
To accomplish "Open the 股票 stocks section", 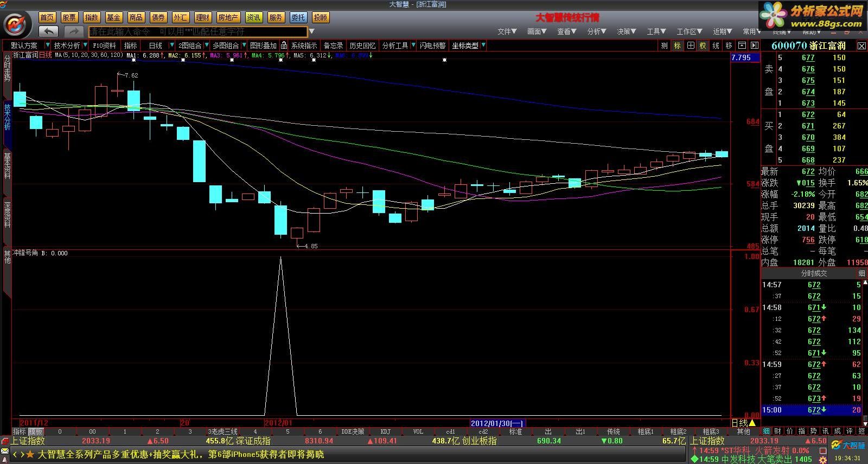I will [x=69, y=17].
